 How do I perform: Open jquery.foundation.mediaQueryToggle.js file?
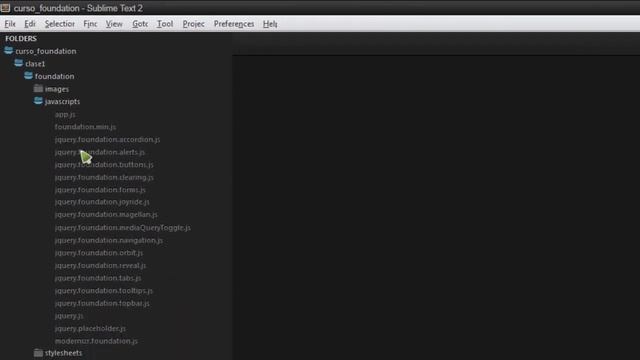coord(122,228)
